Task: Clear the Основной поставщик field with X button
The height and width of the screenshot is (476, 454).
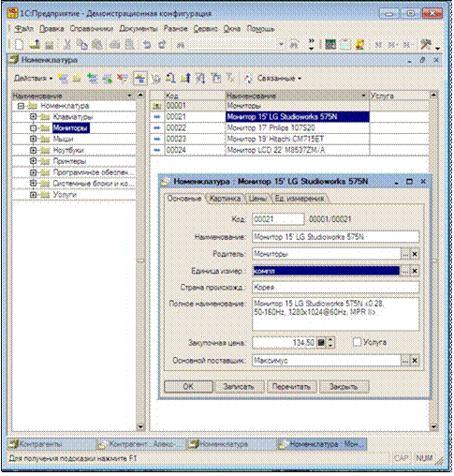Action: [x=415, y=361]
